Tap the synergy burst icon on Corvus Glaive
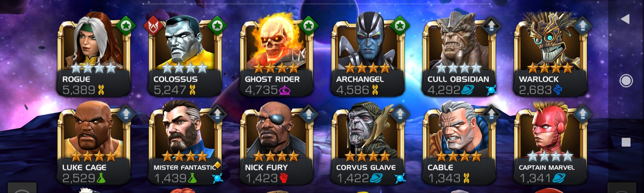 (x=400, y=178)
